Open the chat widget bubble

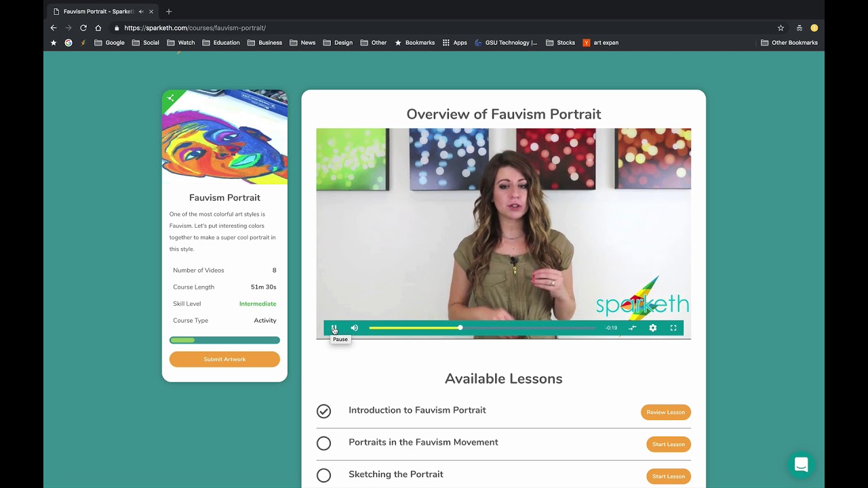click(x=801, y=465)
